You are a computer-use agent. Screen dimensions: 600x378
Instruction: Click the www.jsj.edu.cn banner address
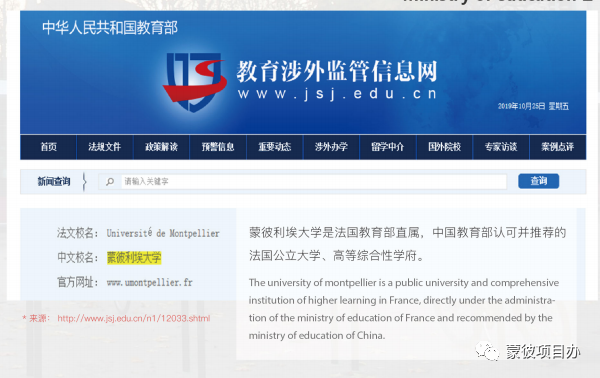337,94
